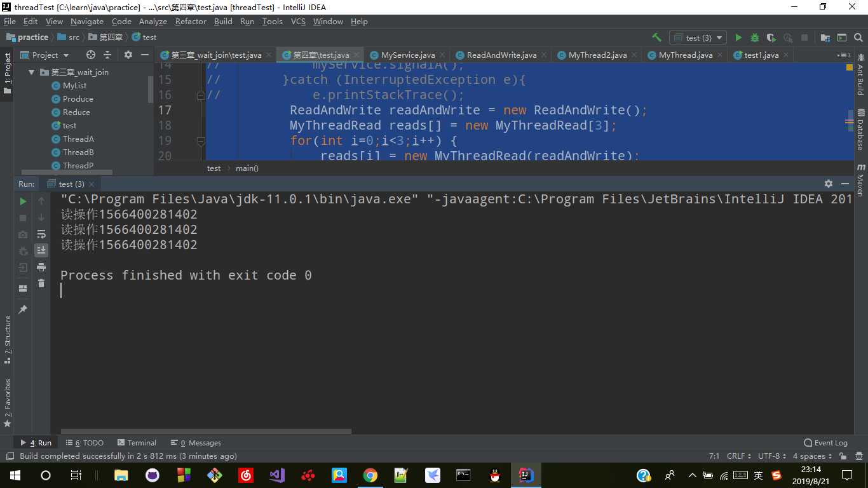
Task: Open the Database side panel
Action: click(860, 131)
